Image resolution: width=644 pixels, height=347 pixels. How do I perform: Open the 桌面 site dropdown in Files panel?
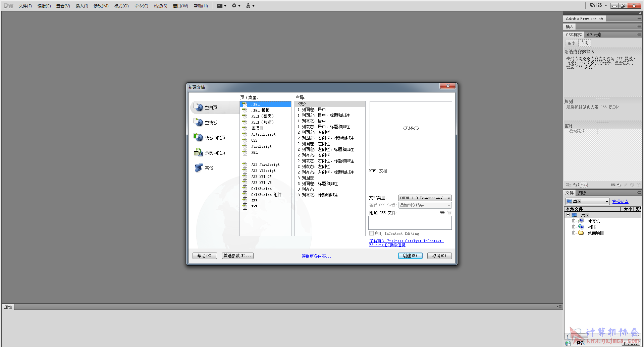(x=587, y=201)
